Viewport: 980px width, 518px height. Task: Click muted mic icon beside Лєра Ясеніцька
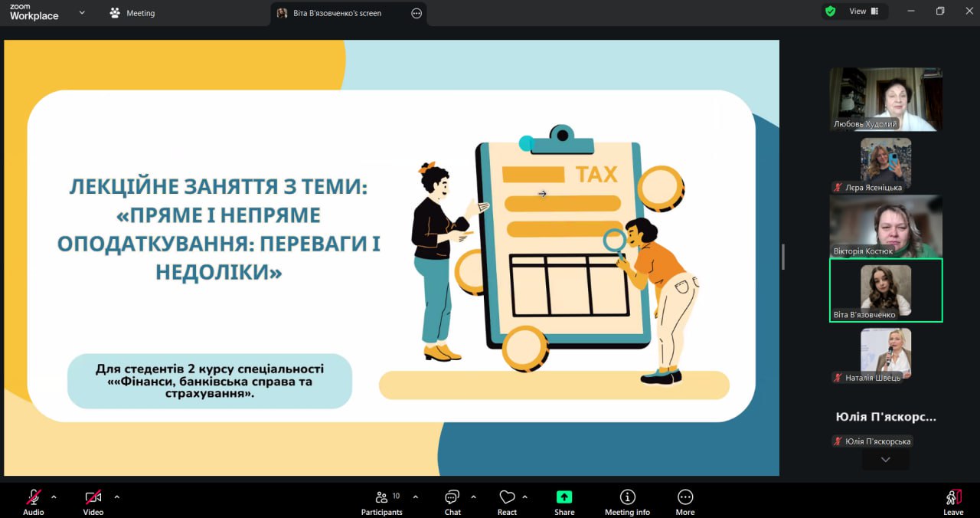(x=838, y=188)
